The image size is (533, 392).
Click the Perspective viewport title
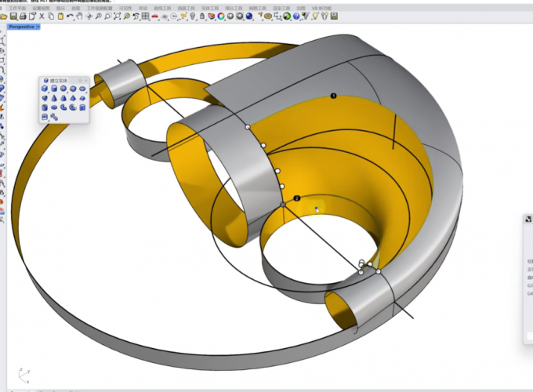[21, 27]
